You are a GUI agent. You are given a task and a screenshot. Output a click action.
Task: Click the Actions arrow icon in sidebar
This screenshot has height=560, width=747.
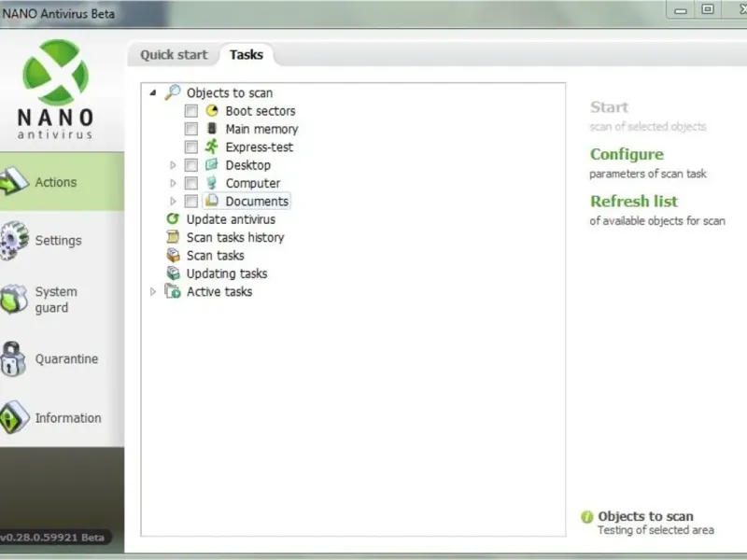(14, 181)
